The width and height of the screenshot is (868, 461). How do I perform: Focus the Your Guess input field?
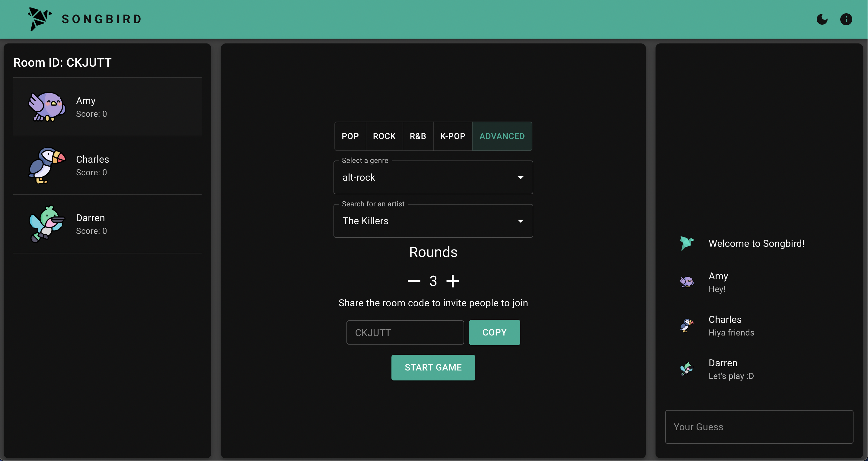[759, 427]
